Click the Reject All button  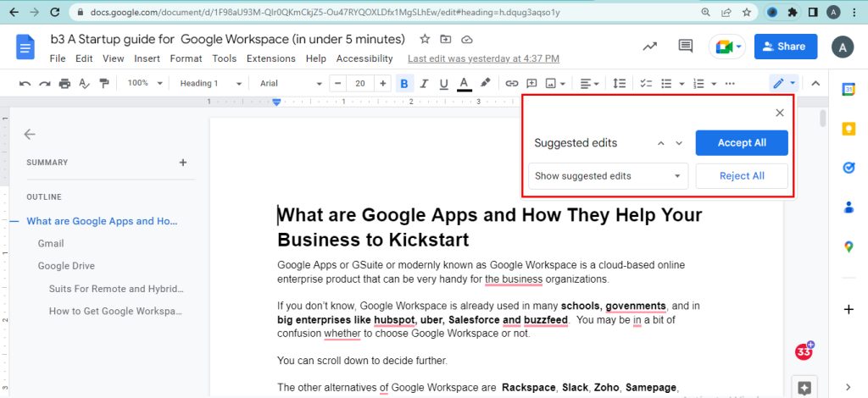coord(742,176)
